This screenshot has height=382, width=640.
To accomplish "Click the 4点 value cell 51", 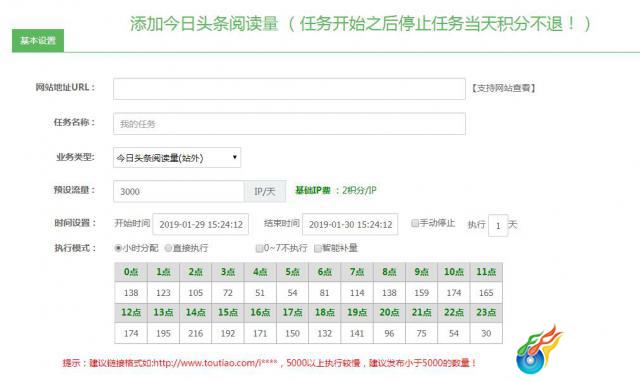I will [260, 293].
